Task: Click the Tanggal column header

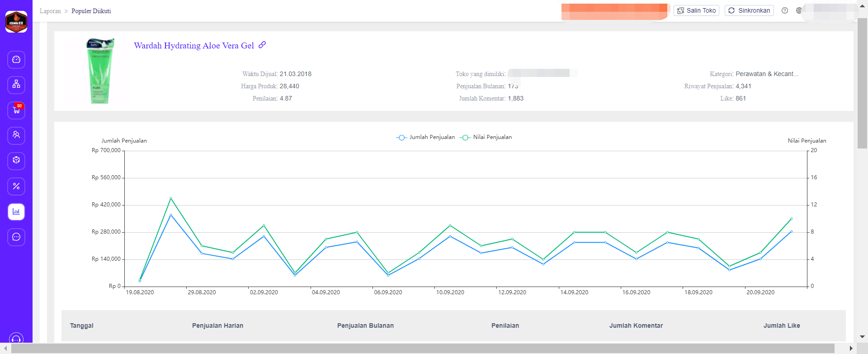Action: [x=82, y=325]
